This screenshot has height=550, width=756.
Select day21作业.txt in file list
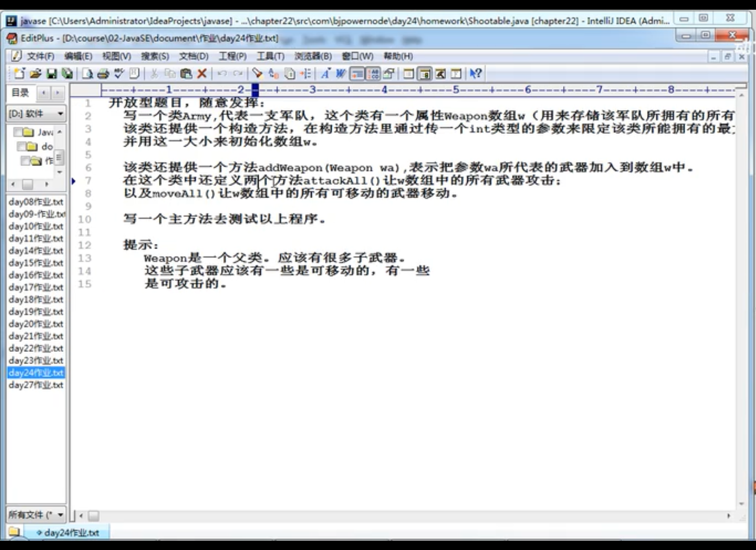pyautogui.click(x=36, y=336)
